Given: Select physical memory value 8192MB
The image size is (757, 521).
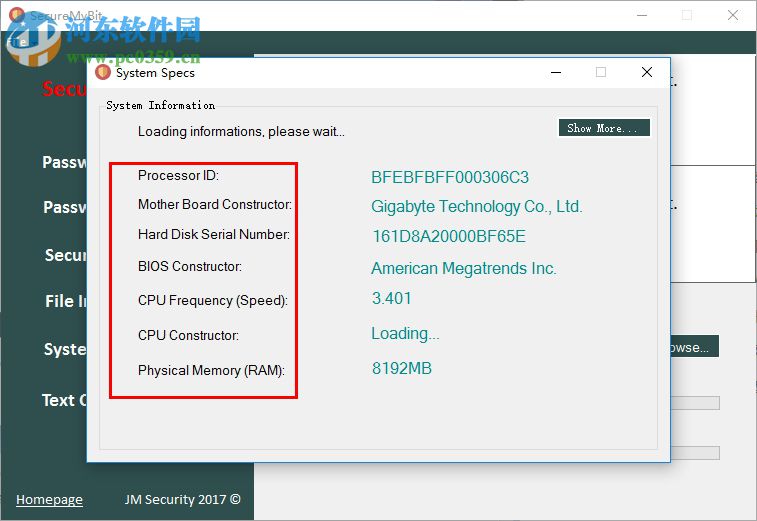Looking at the screenshot, I should 402,368.
